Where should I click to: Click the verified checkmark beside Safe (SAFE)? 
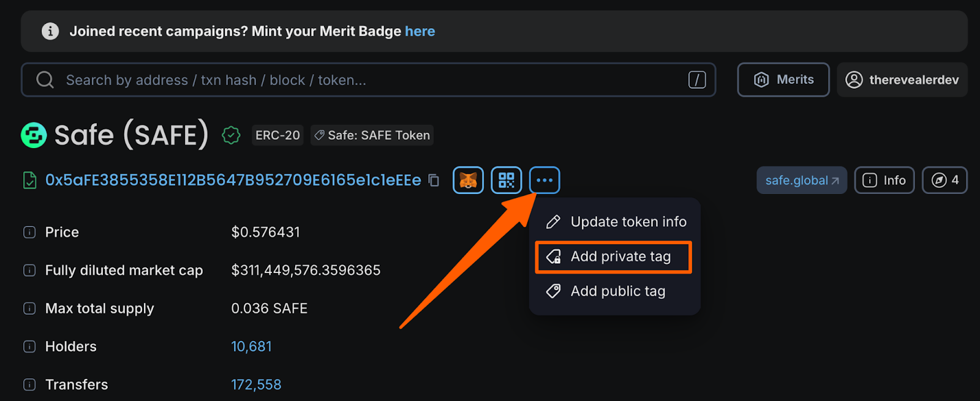coord(231,135)
